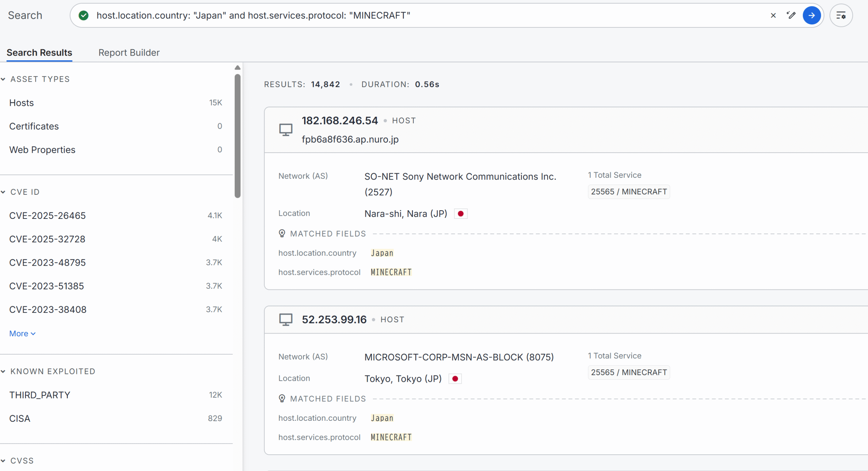Switch to the Report Builder tab
868x471 pixels.
(129, 53)
